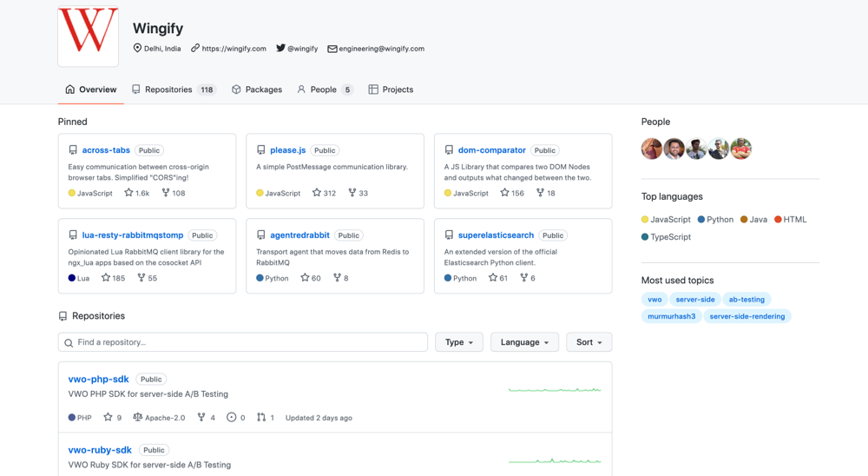Open the People tab
Image resolution: width=868 pixels, height=476 pixels.
[325, 89]
